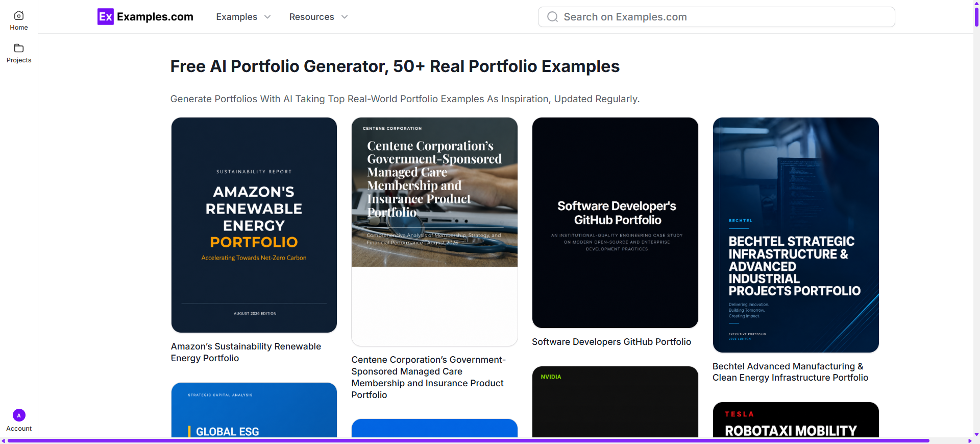Image resolution: width=980 pixels, height=444 pixels.
Task: Click the Account label in sidebar
Action: pos(19,429)
